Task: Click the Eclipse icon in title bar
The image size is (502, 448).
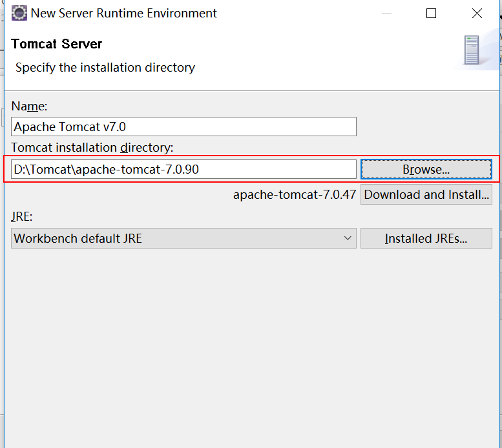Action: point(19,13)
